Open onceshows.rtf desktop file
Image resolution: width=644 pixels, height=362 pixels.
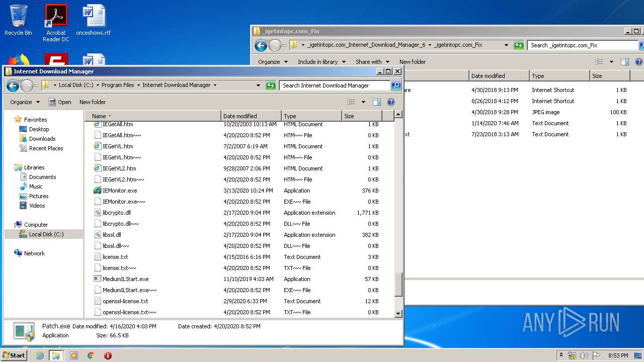[x=94, y=20]
